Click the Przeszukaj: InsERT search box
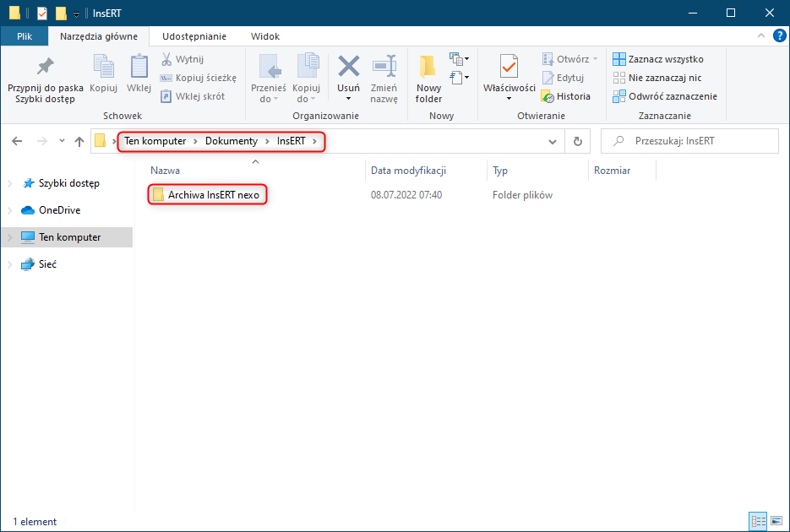Viewport: 790px width, 532px height. [x=689, y=141]
